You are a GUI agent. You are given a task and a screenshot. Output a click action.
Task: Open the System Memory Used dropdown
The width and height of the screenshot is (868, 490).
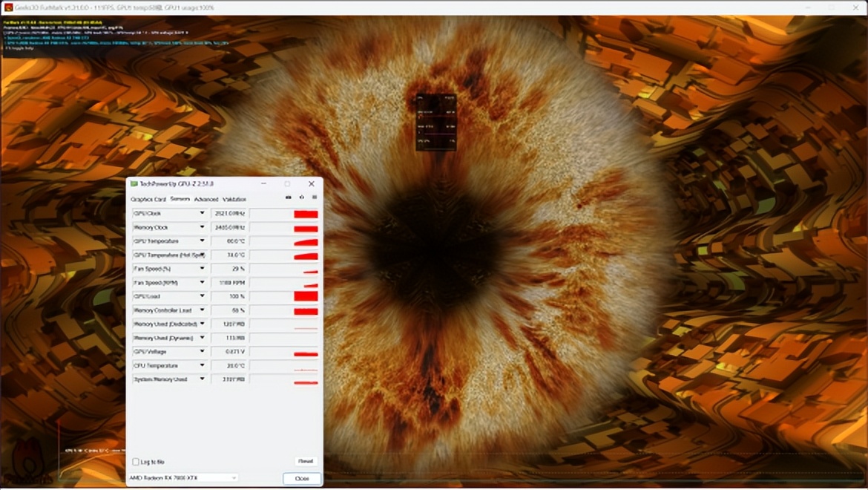pyautogui.click(x=202, y=379)
